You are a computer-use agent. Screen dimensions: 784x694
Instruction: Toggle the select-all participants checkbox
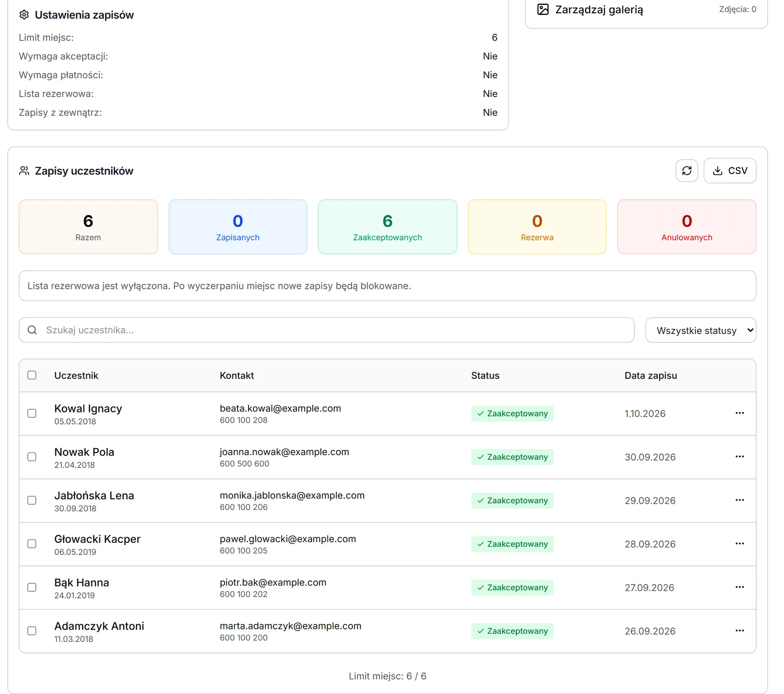pos(32,375)
